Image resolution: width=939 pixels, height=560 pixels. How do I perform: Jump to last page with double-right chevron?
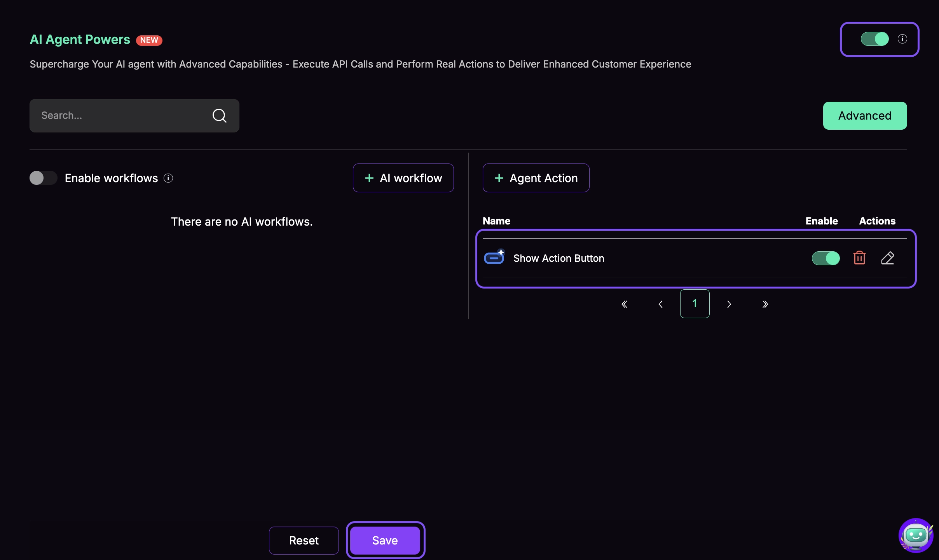765,304
